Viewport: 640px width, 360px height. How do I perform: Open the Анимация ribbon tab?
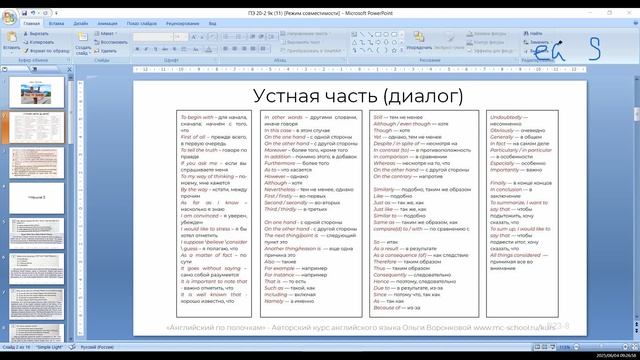click(107, 24)
